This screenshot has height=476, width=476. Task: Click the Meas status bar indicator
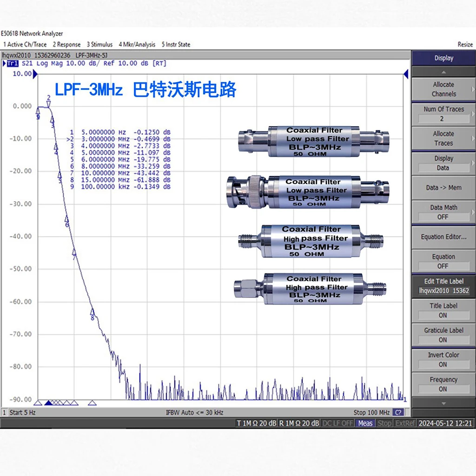click(365, 423)
